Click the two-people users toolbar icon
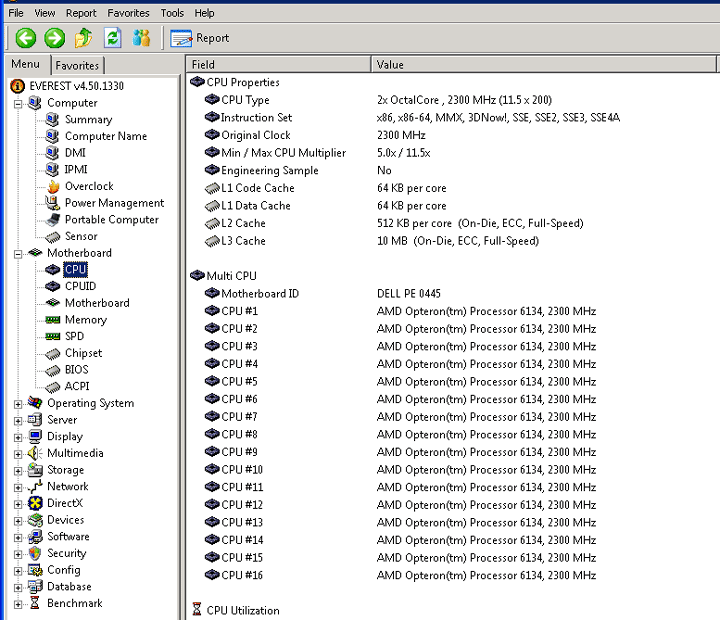The height and width of the screenshot is (620, 720). tap(141, 38)
